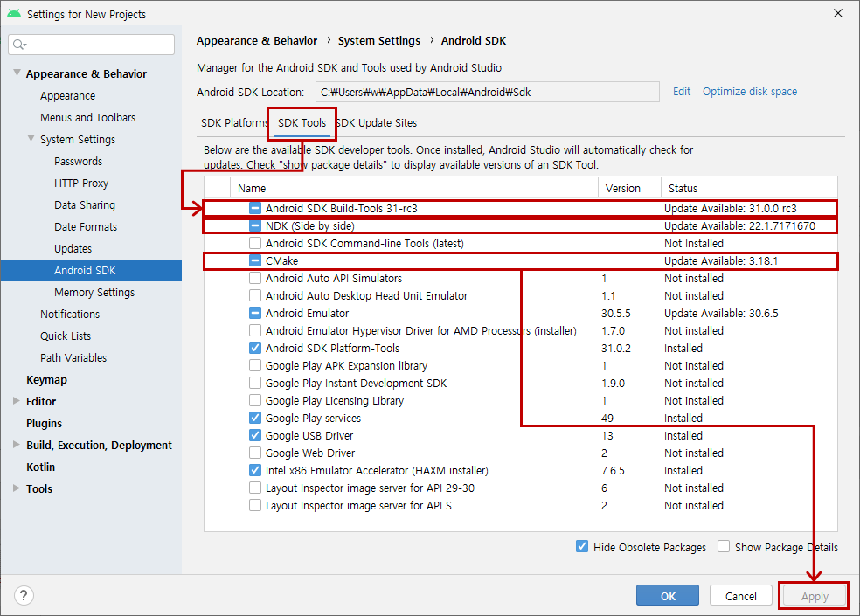Check Layout Inspector image server API 29-30

click(255, 488)
